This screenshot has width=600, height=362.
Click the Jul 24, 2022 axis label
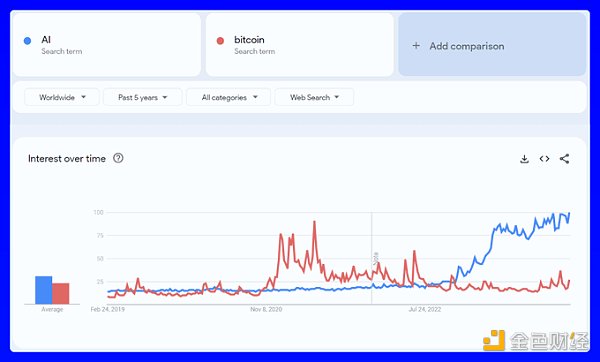coord(425,309)
